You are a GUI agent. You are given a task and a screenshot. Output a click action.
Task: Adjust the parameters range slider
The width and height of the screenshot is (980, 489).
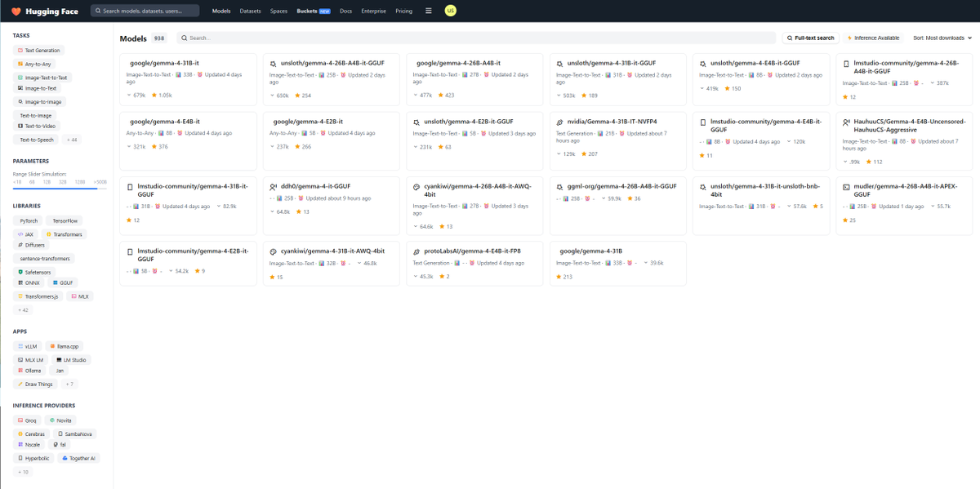tap(60, 188)
